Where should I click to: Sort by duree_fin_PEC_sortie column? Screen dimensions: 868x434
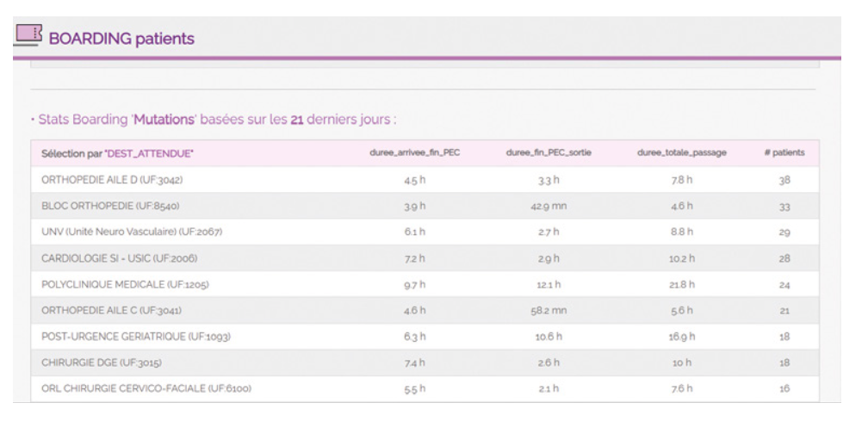(x=549, y=153)
